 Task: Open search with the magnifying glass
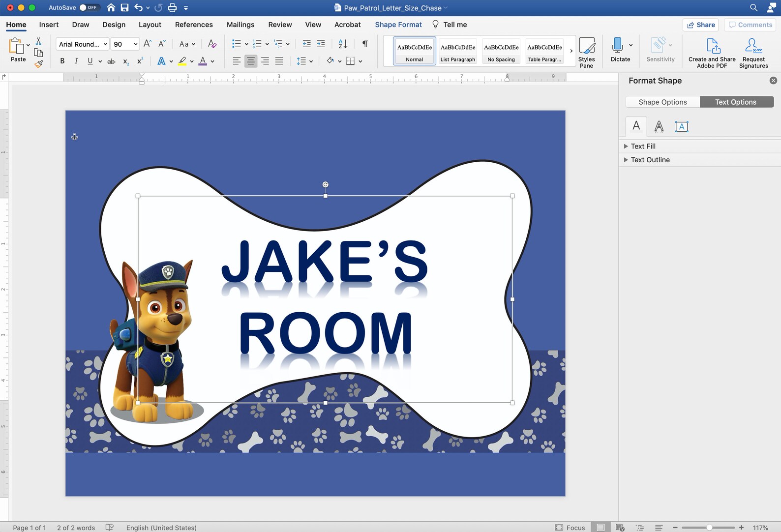753,7
